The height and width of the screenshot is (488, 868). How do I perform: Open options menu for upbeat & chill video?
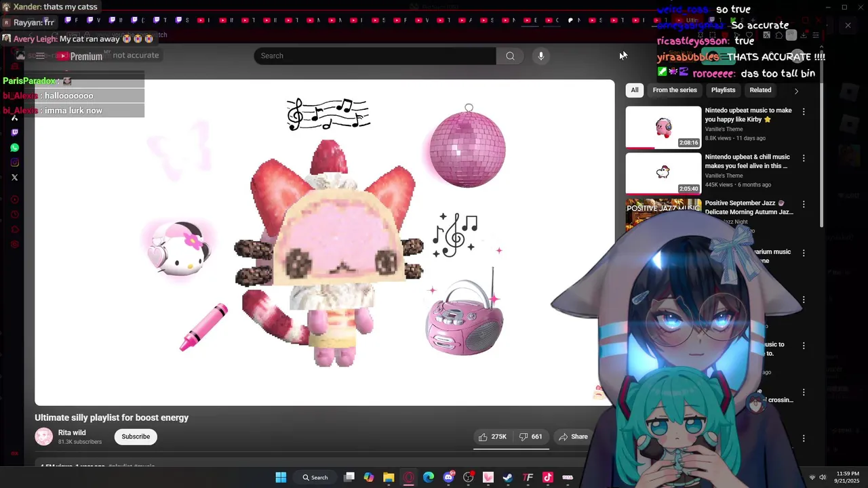(x=804, y=158)
